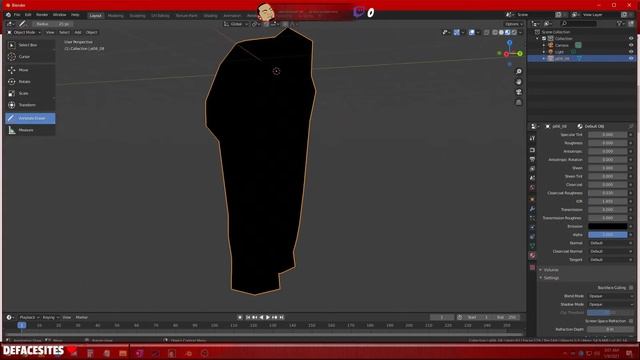The image size is (640, 360).
Task: Open the Shadow Mode dropdown
Action: (x=611, y=304)
